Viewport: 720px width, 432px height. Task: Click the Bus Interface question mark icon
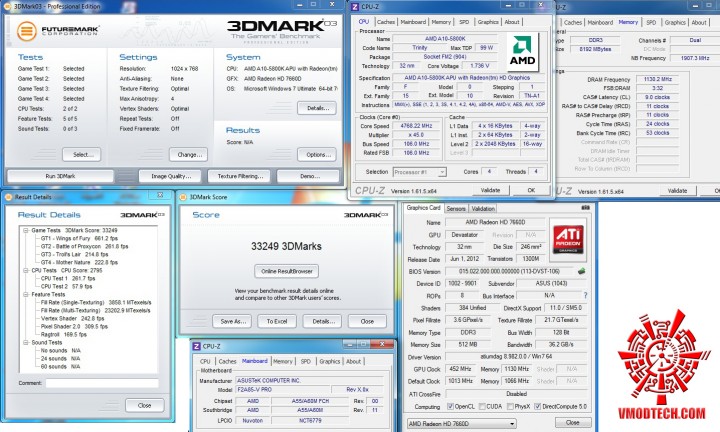585,295
